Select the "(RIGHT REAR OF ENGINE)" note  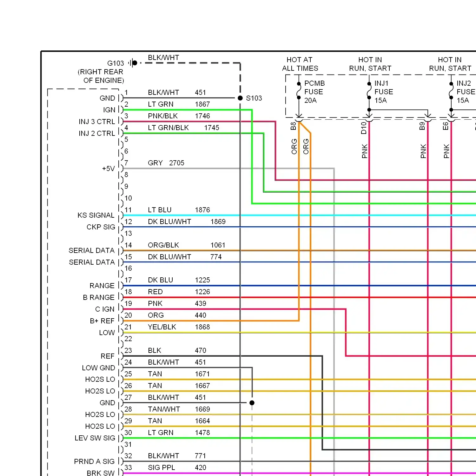pyautogui.click(x=101, y=76)
